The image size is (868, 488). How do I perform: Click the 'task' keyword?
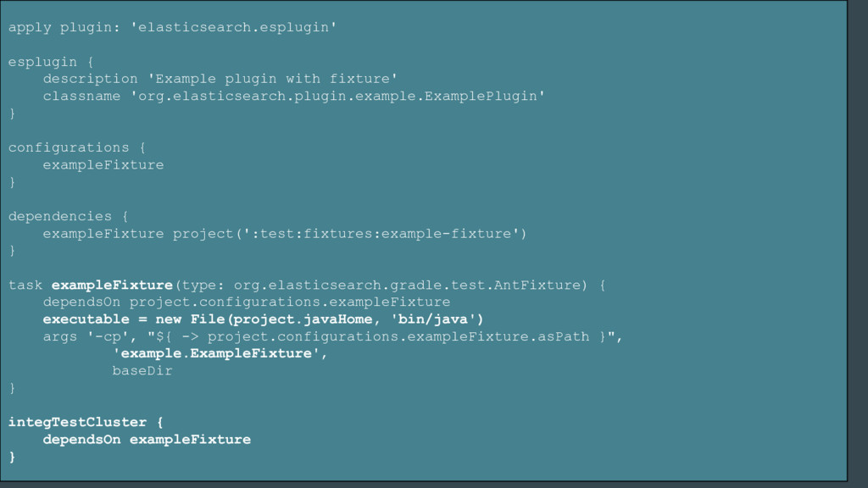[x=25, y=285]
